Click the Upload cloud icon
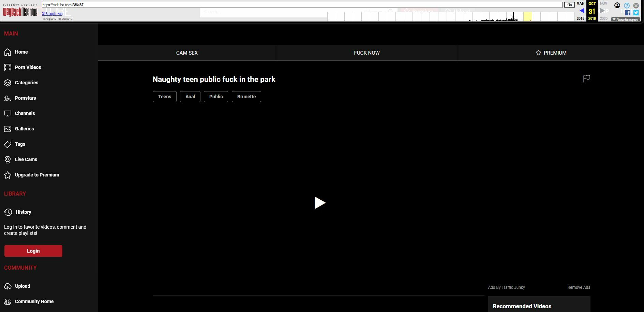 click(8, 286)
